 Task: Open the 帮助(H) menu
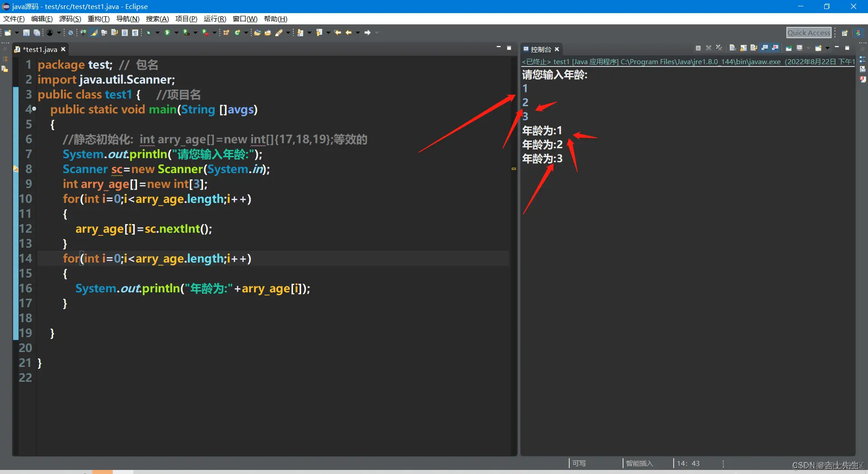276,19
